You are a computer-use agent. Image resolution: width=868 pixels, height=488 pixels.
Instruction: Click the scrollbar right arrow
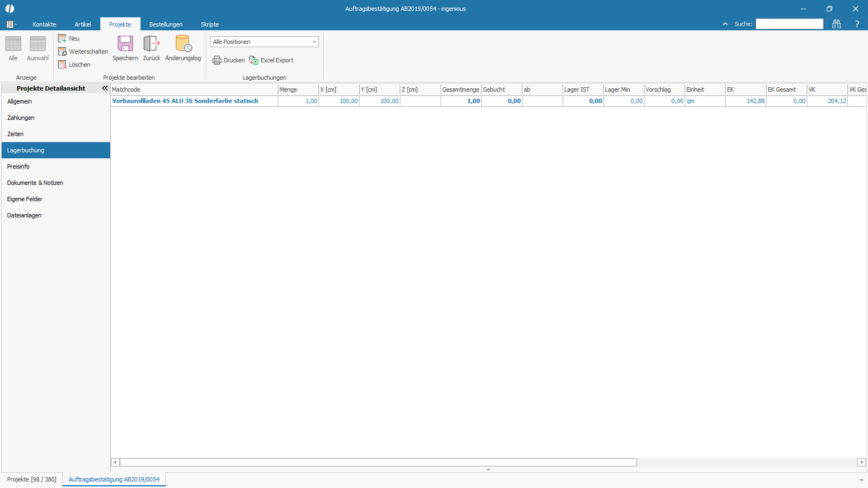861,463
